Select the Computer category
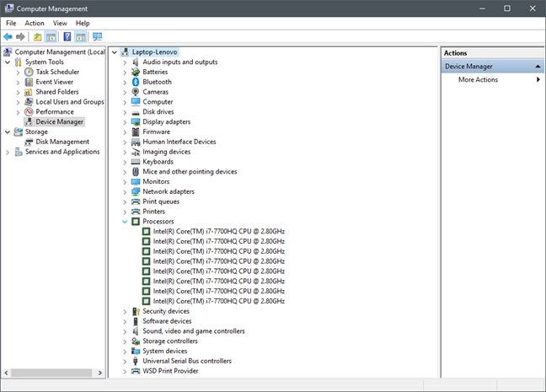 158,102
